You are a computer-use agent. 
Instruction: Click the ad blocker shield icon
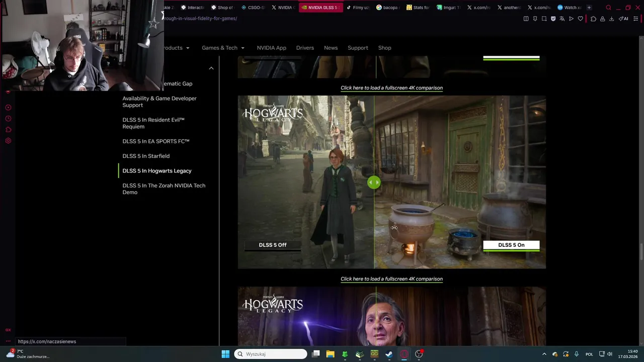(553, 19)
